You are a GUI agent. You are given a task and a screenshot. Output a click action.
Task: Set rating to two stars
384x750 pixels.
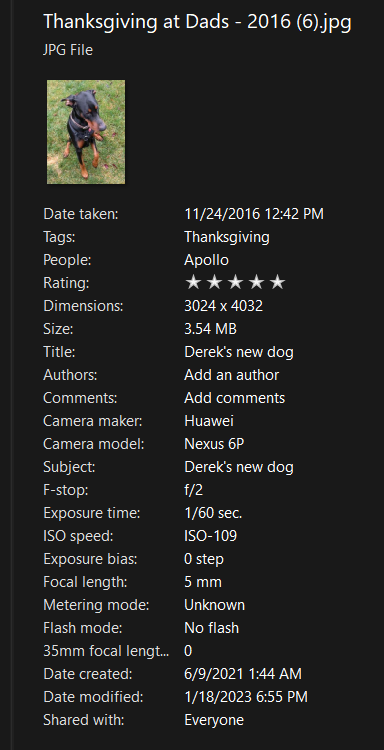coord(214,283)
